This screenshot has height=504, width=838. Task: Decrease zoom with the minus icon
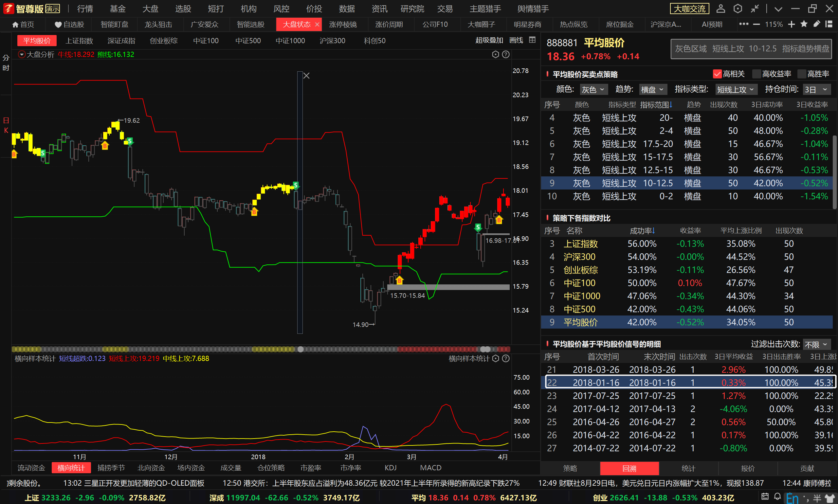(756, 25)
